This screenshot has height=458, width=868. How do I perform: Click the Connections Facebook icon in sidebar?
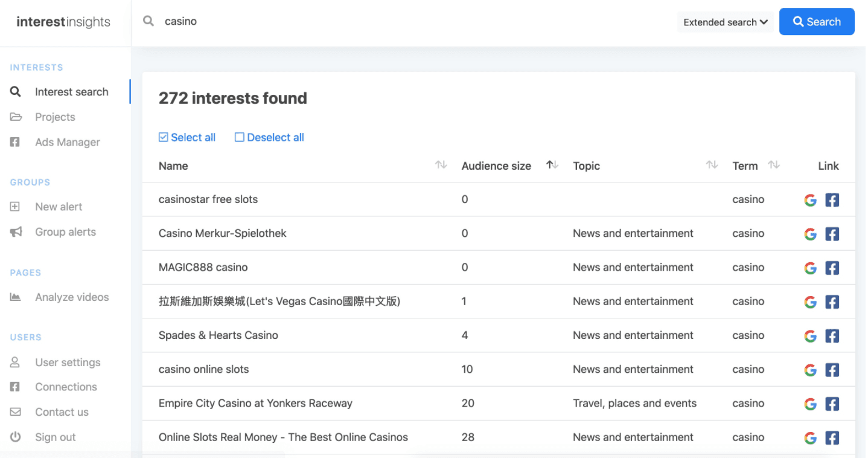pos(15,387)
